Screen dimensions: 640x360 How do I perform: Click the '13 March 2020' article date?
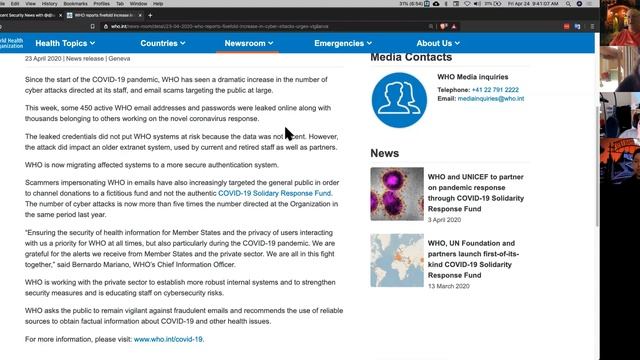click(449, 287)
